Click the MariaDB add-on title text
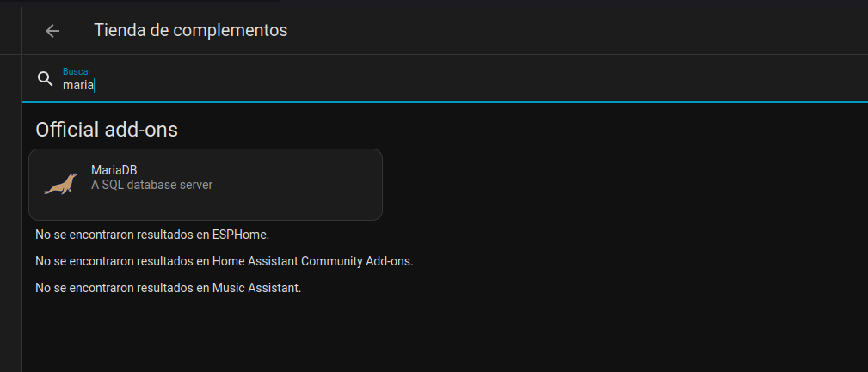This screenshot has width=868, height=372. [x=114, y=170]
